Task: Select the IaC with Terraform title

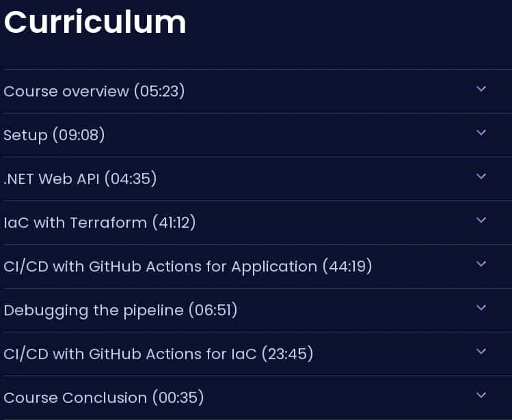Action: [100, 222]
